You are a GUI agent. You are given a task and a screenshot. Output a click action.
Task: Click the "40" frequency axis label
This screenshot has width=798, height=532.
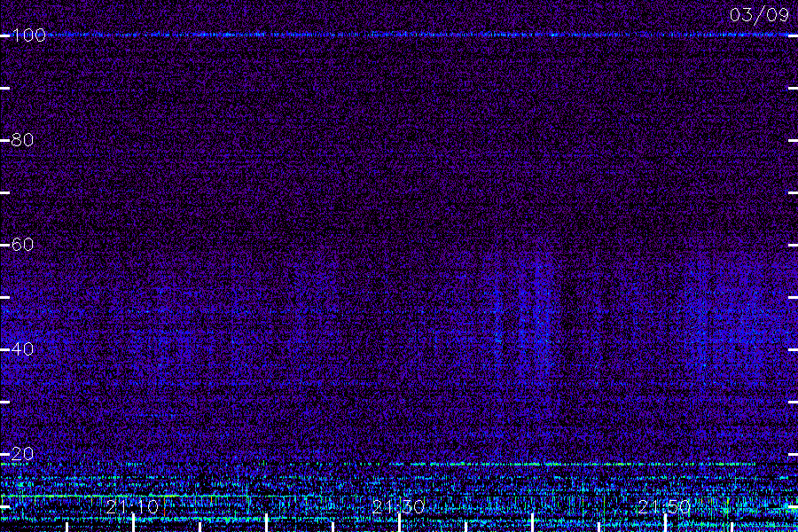pos(22,349)
